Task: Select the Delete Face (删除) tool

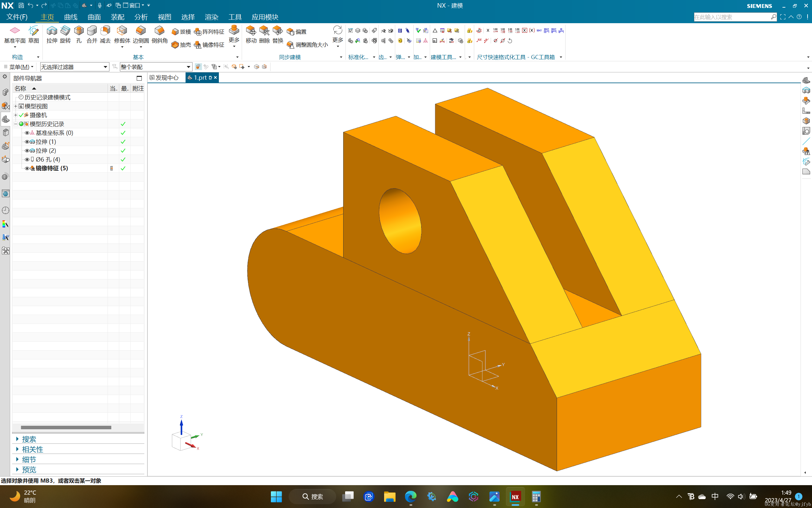Action: coord(265,35)
